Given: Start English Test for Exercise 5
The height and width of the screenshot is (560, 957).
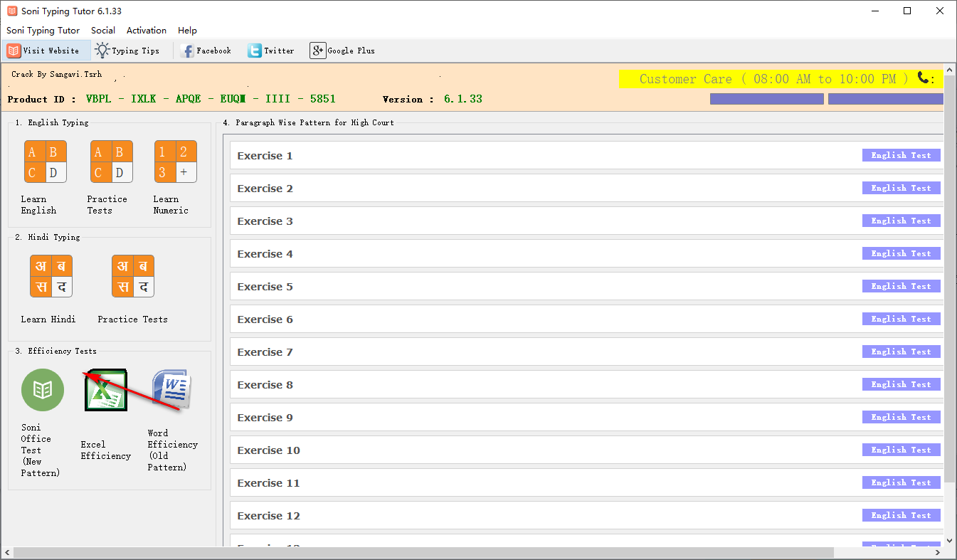Looking at the screenshot, I should pyautogui.click(x=901, y=286).
